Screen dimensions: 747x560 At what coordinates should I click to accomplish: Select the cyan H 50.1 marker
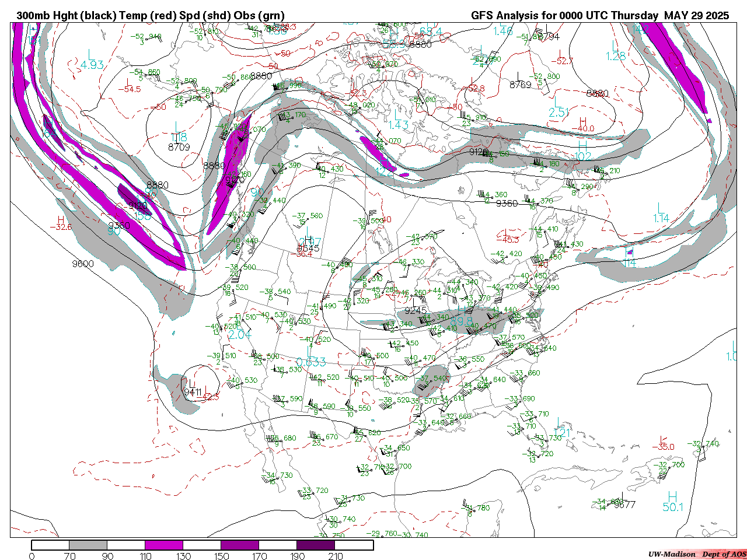[x=672, y=502]
